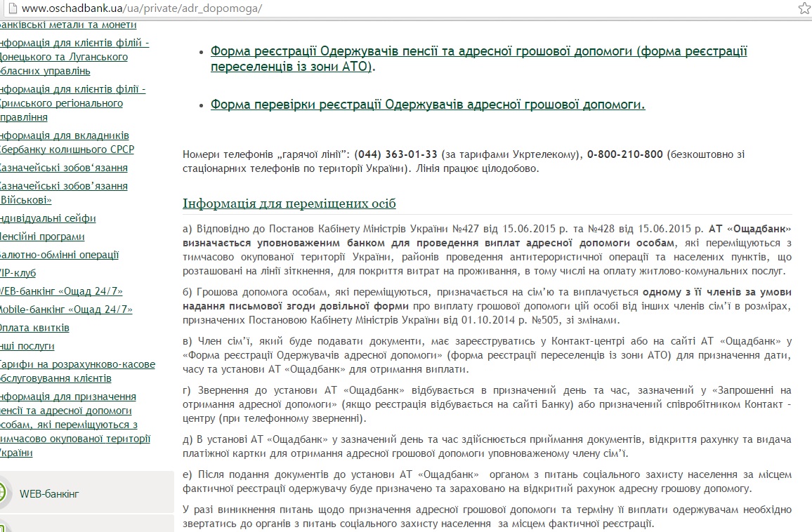Open the 'Пенсійні програми' sidebar link
Screen dimensions: 812x532
click(42, 237)
